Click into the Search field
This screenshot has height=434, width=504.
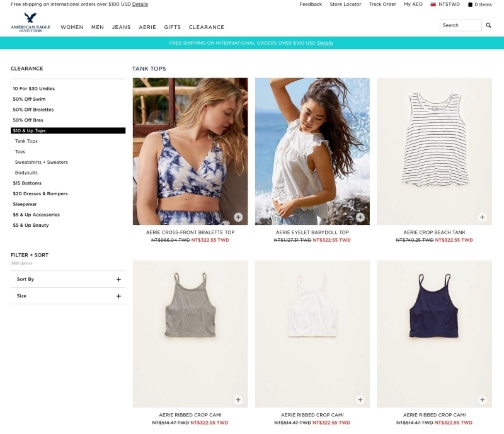pos(461,25)
